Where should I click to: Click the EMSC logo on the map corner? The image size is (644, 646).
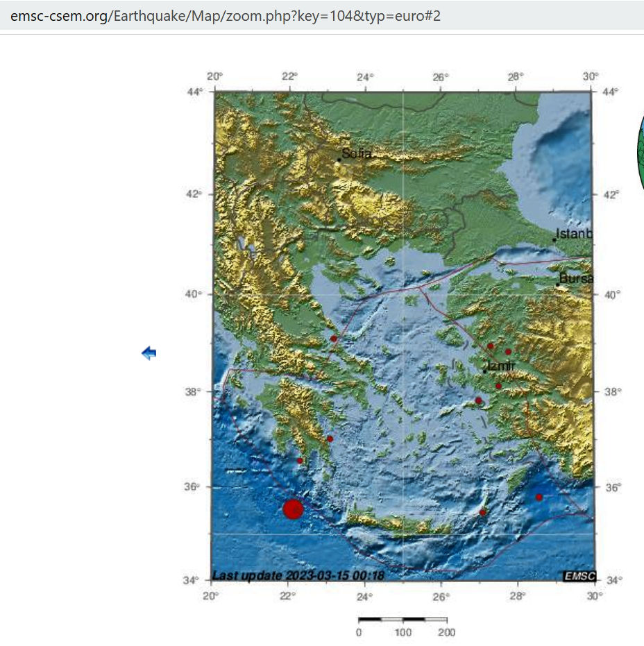tap(578, 576)
